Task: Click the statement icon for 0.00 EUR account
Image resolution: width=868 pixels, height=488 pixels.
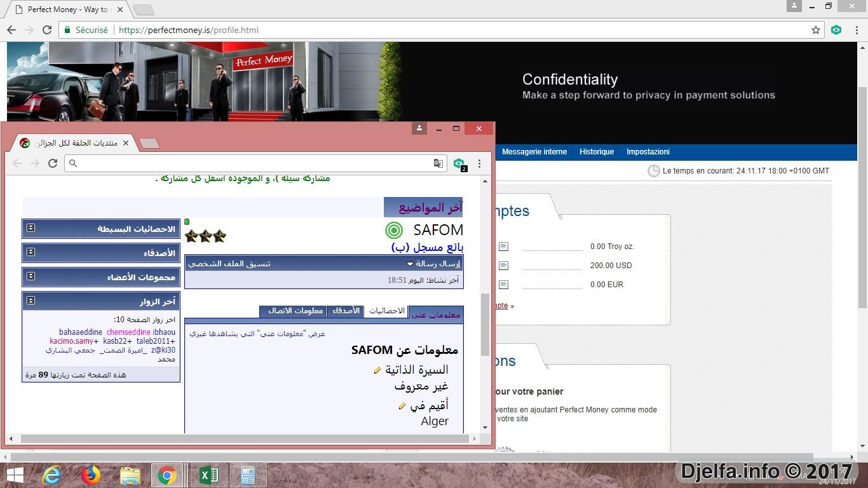Action: pos(504,285)
